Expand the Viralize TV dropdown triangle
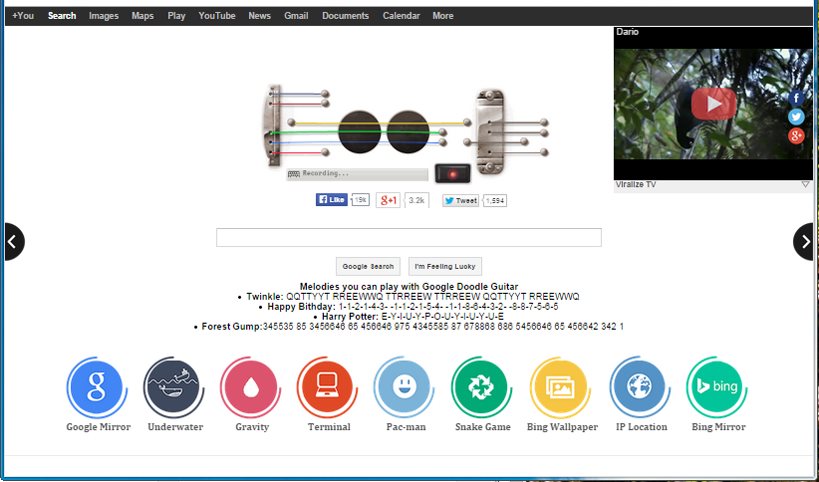The height and width of the screenshot is (482, 819). (x=805, y=184)
